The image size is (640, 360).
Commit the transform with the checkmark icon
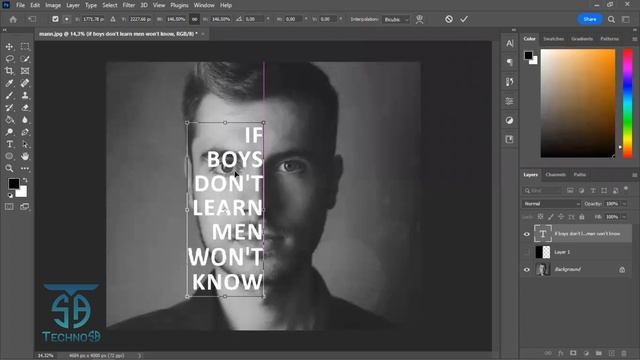click(x=464, y=19)
